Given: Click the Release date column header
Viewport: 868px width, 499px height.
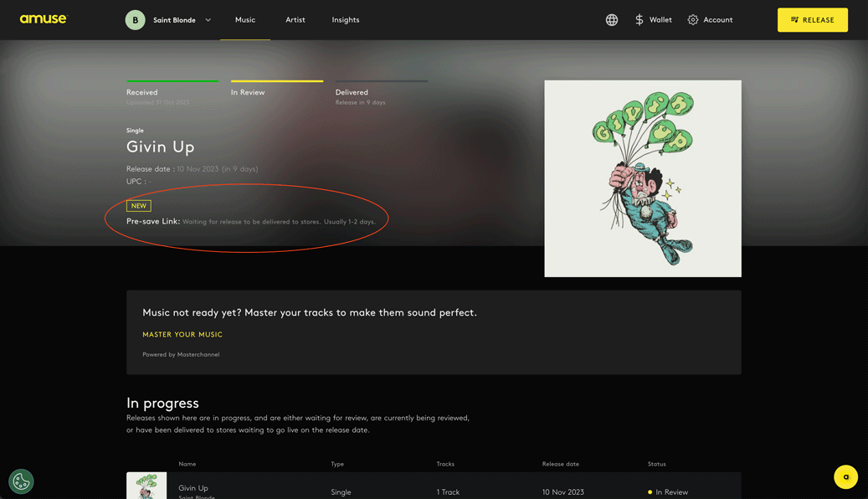Looking at the screenshot, I should point(560,464).
